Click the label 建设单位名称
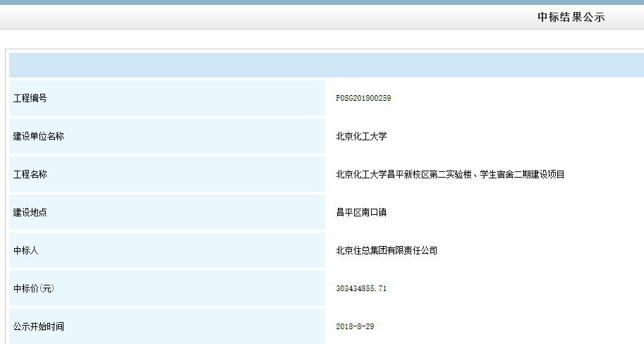644x344 pixels. [39, 136]
